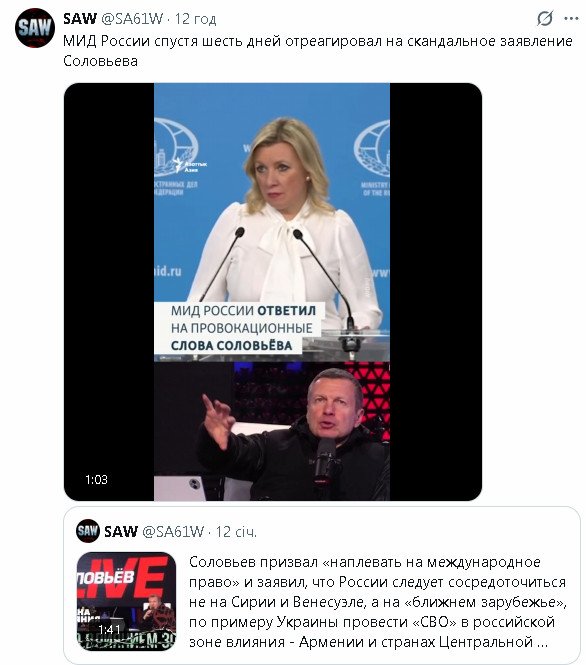Click the lower studio clip inside the video
586x665 pixels.
point(272,431)
